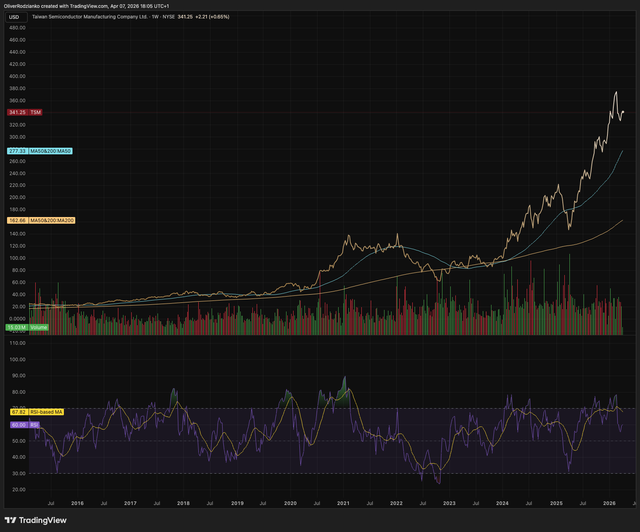Click the 380.00 price axis value
The height and width of the screenshot is (532, 640).
click(x=17, y=88)
